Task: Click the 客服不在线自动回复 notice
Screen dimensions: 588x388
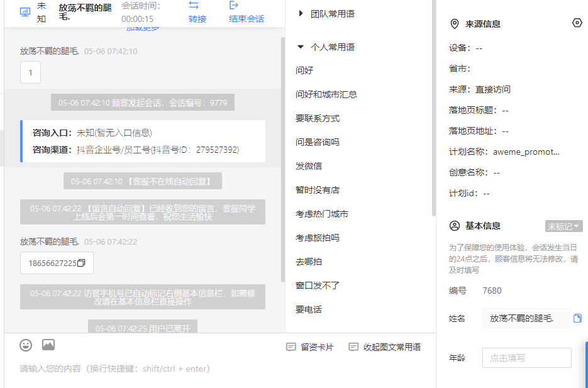Action: pyautogui.click(x=143, y=181)
